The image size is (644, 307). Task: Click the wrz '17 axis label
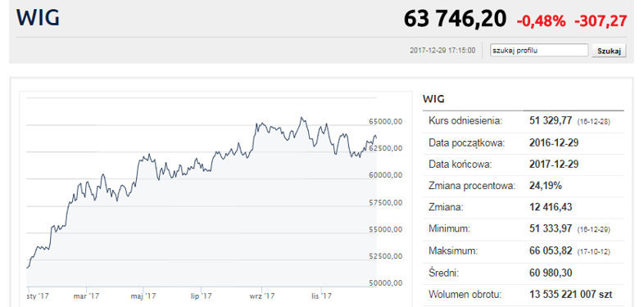(x=262, y=296)
